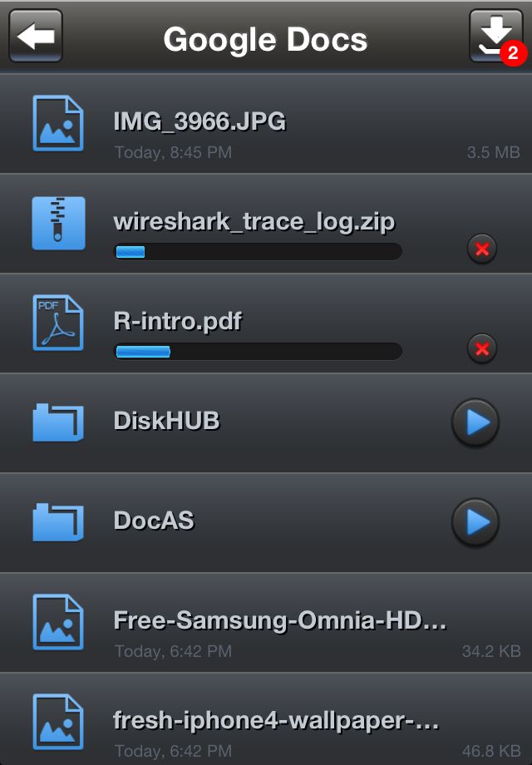The height and width of the screenshot is (765, 532).
Task: Tap the fresh-iphone4-wallpaper image icon
Action: (x=58, y=722)
